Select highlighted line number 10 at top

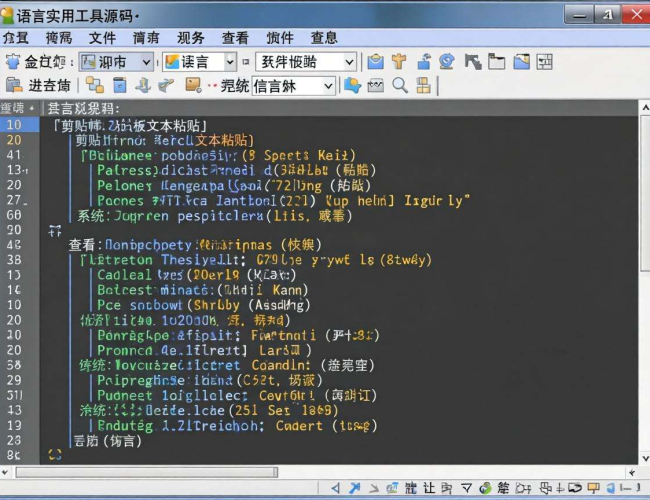(14, 124)
